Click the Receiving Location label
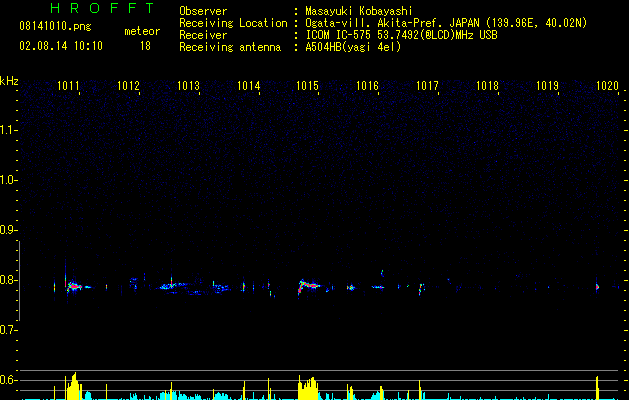 pyautogui.click(x=233, y=23)
